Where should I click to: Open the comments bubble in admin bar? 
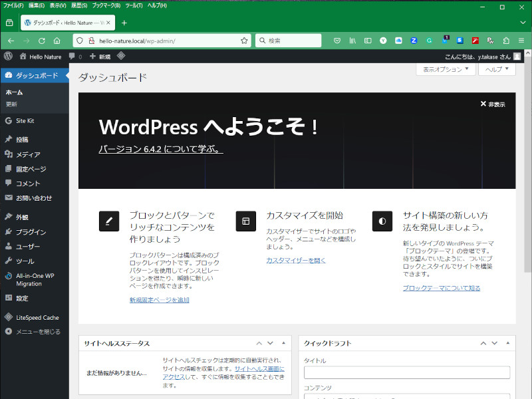tap(75, 57)
